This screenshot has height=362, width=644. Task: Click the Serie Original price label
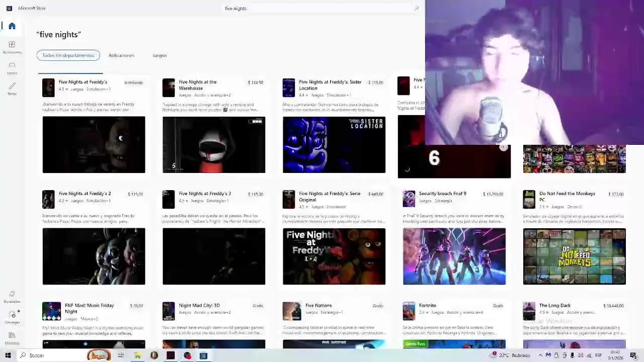coord(376,194)
